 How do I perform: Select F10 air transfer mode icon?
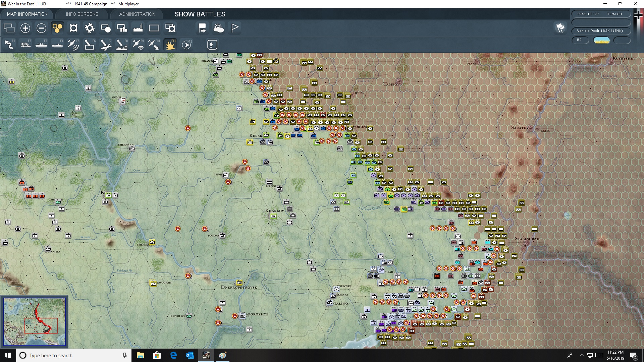click(x=154, y=45)
